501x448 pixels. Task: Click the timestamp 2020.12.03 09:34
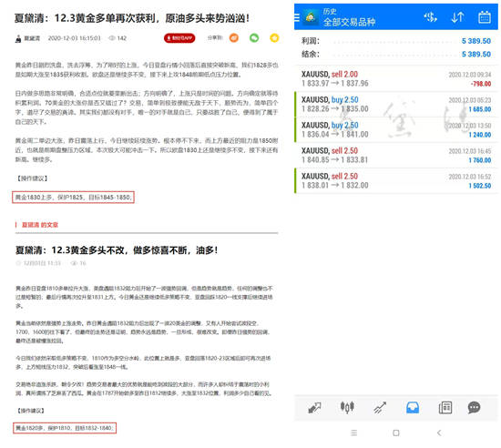(470, 75)
